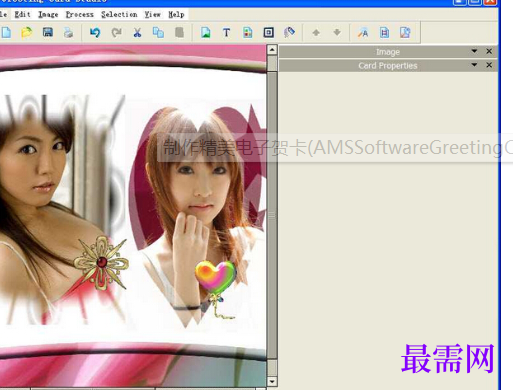Expand the Card Properties panel dropdown arrow
The height and width of the screenshot is (390, 513).
point(474,65)
